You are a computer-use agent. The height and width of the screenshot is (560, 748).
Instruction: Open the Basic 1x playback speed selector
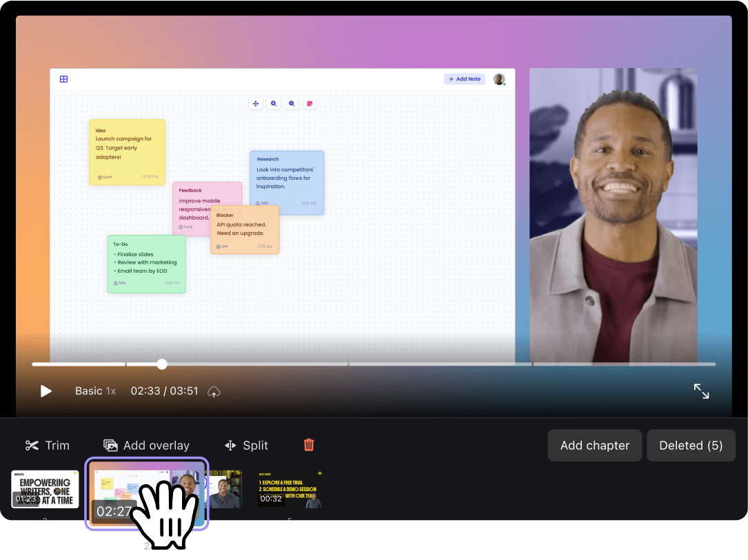point(95,391)
